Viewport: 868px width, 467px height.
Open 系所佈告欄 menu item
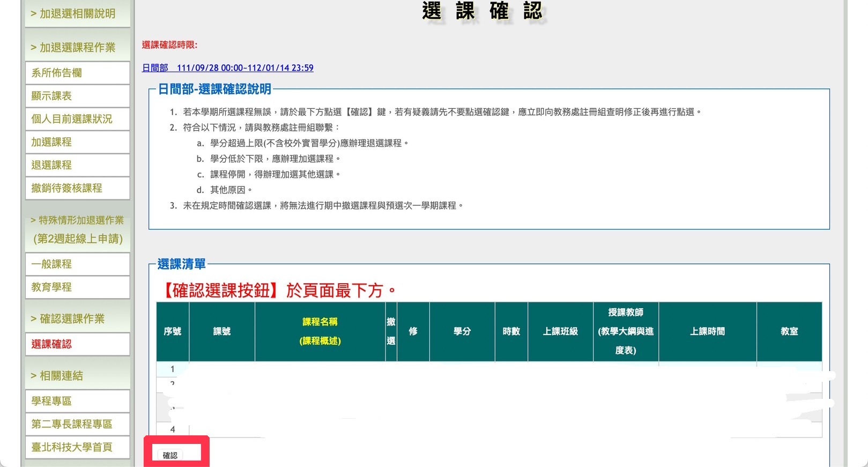tap(78, 73)
